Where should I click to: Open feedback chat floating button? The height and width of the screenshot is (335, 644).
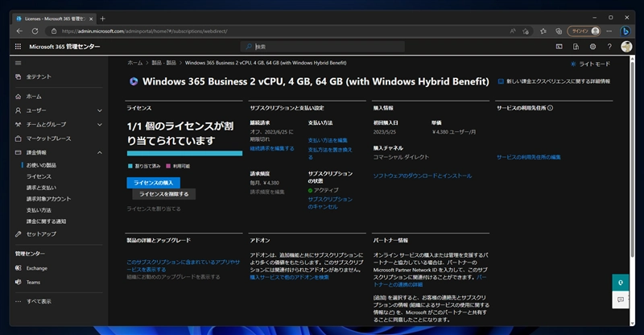click(620, 300)
